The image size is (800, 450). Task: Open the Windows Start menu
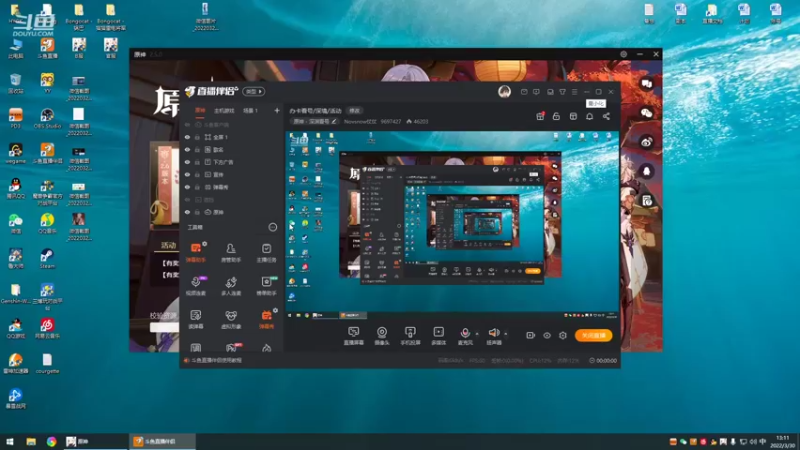(10, 441)
